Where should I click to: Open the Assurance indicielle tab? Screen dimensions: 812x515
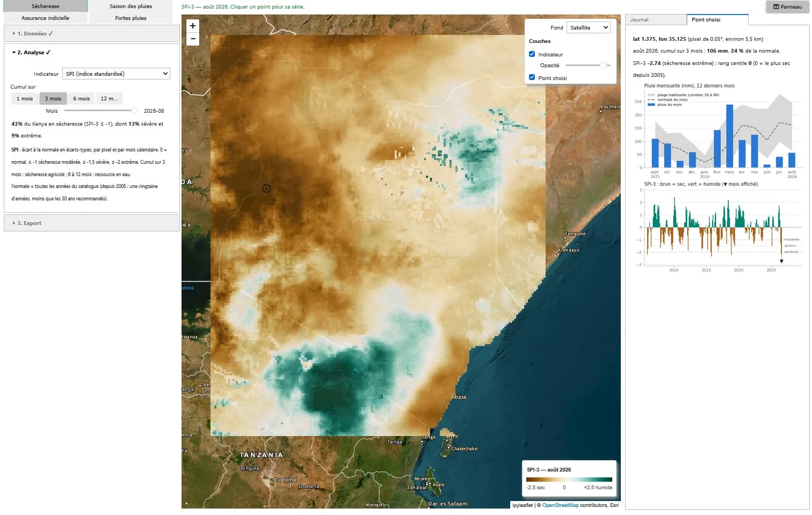coord(46,18)
